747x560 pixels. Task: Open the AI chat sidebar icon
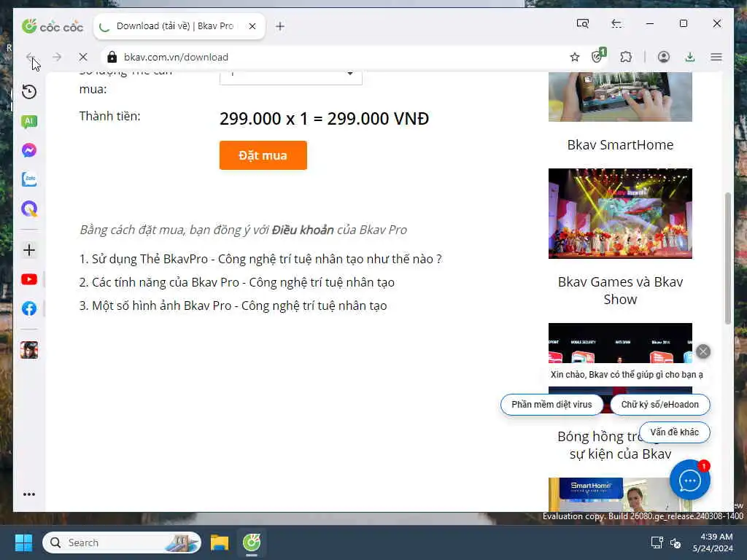(x=29, y=122)
